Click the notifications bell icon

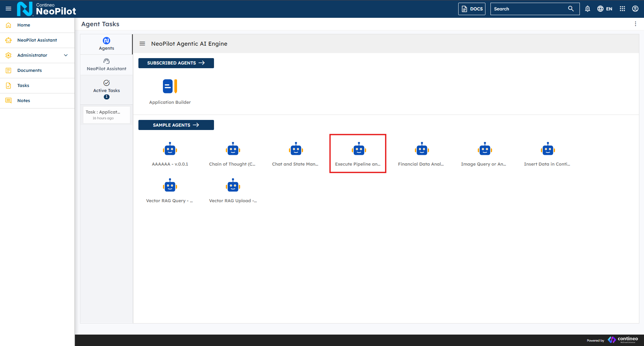coord(587,9)
